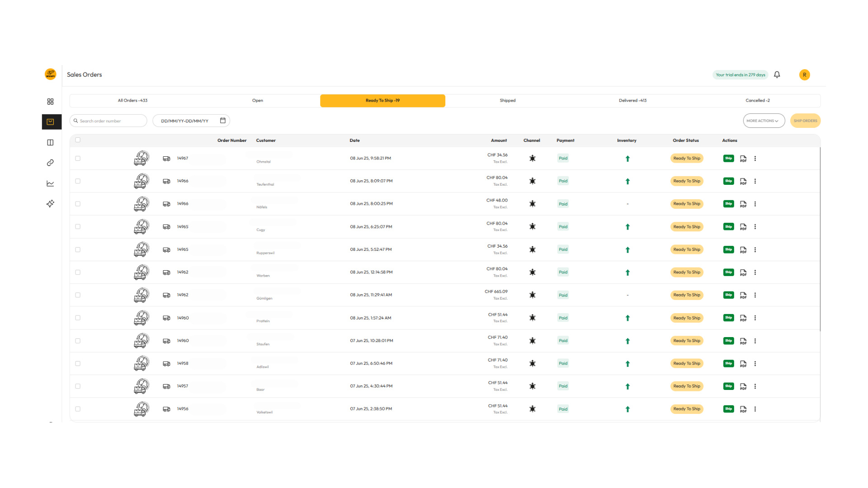Open the columns panel icon in sidebar
868x488 pixels.
click(x=50, y=142)
